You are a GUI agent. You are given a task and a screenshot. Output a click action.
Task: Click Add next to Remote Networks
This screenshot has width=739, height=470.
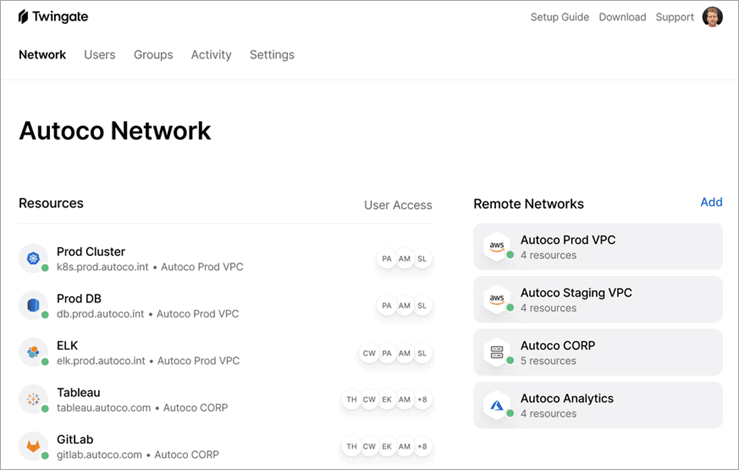[711, 202]
